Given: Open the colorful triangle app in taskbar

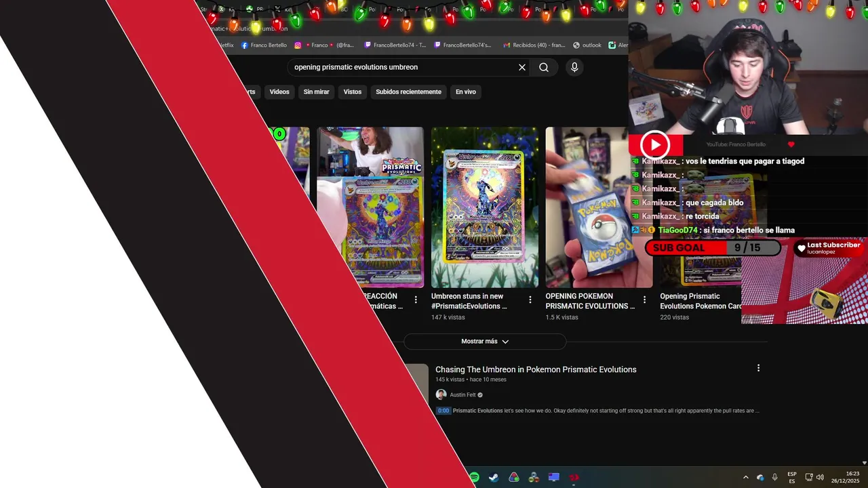Looking at the screenshot, I should 514,477.
